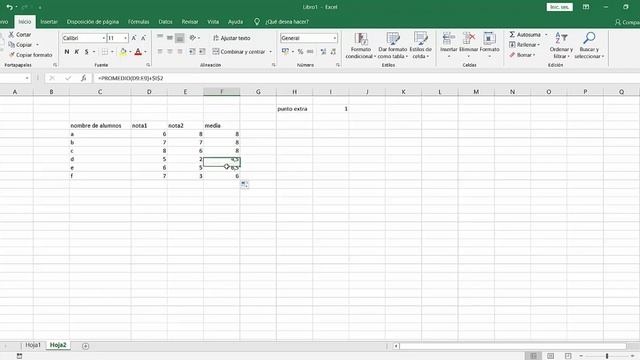Increase decimal places
Viewport: 640px width, 360px height.
(323, 52)
